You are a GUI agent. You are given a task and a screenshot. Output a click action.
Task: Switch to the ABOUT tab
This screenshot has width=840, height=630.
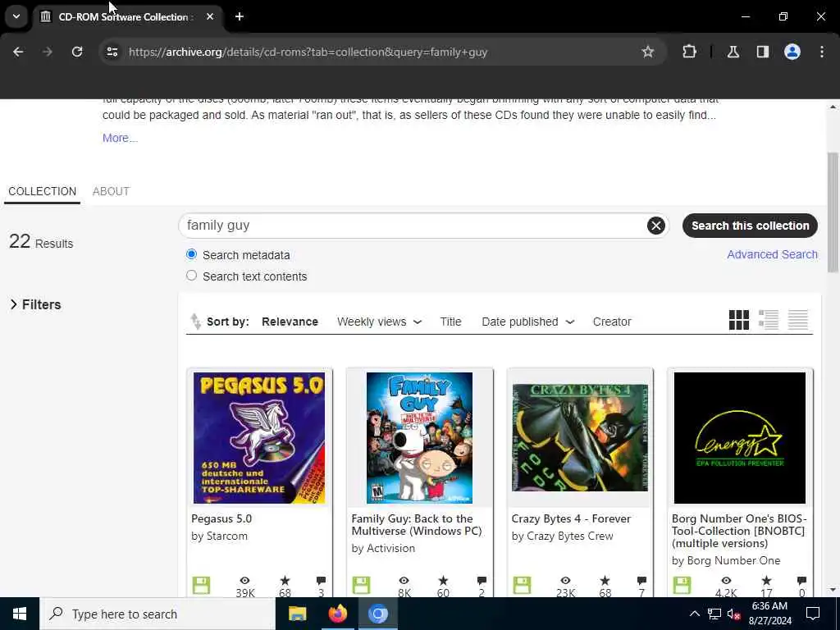[111, 191]
